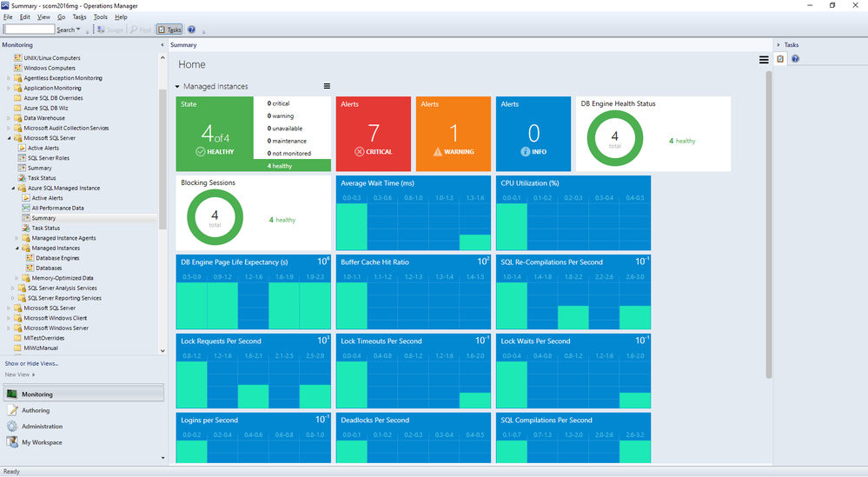868x477 pixels.
Task: Click Blocking Sessions donut chart
Action: tap(215, 217)
